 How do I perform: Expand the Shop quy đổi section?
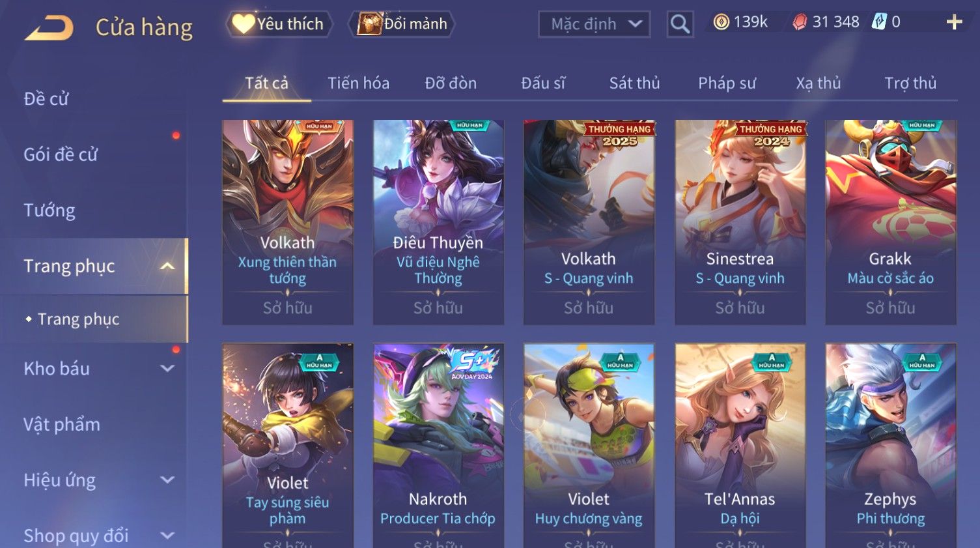167,536
